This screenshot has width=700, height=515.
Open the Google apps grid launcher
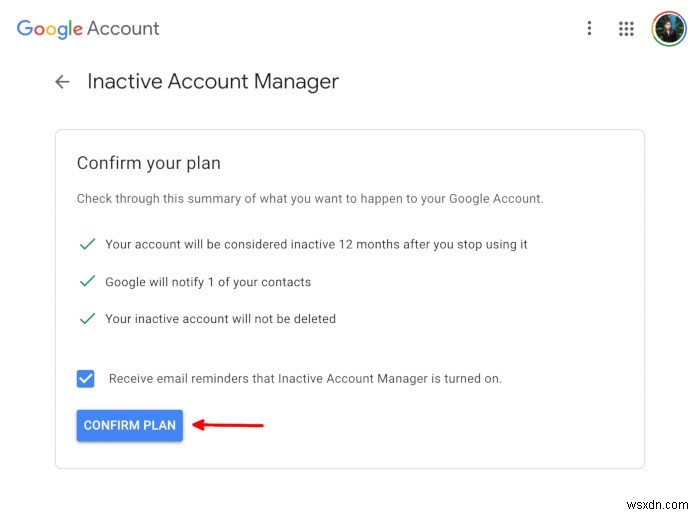[626, 29]
